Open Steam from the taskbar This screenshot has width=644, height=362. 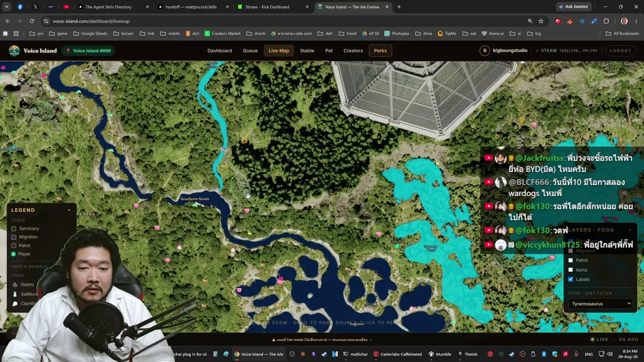click(325, 354)
